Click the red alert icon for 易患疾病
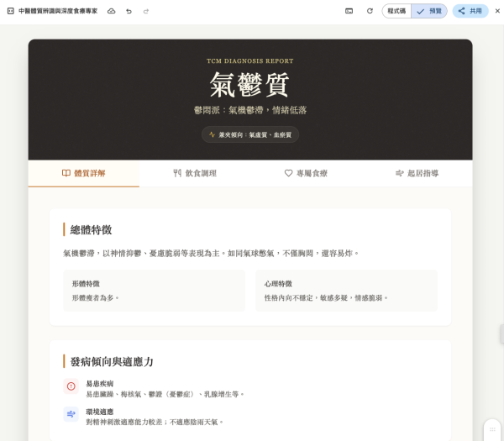 point(71,386)
